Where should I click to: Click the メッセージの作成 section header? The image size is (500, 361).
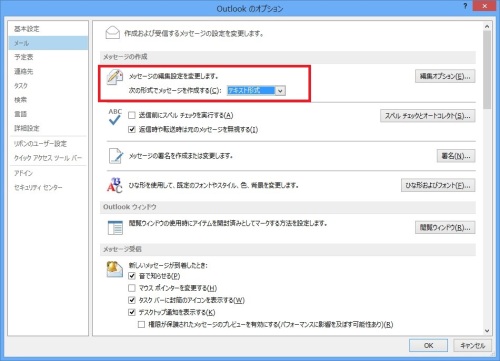coord(288,57)
